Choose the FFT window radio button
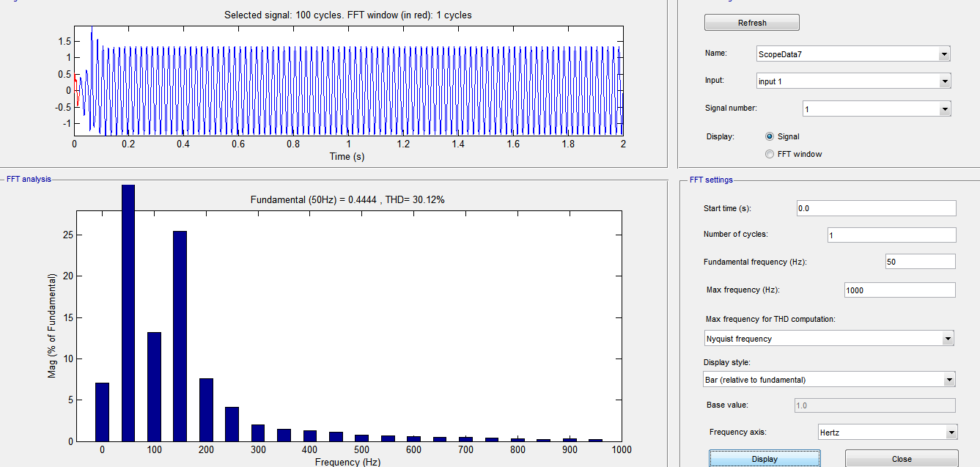This screenshot has height=467, width=980. [x=770, y=154]
